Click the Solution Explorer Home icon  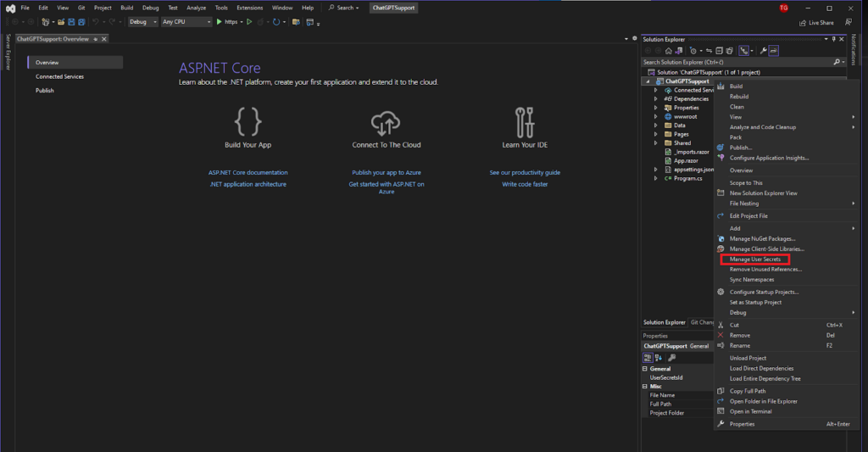pyautogui.click(x=668, y=51)
